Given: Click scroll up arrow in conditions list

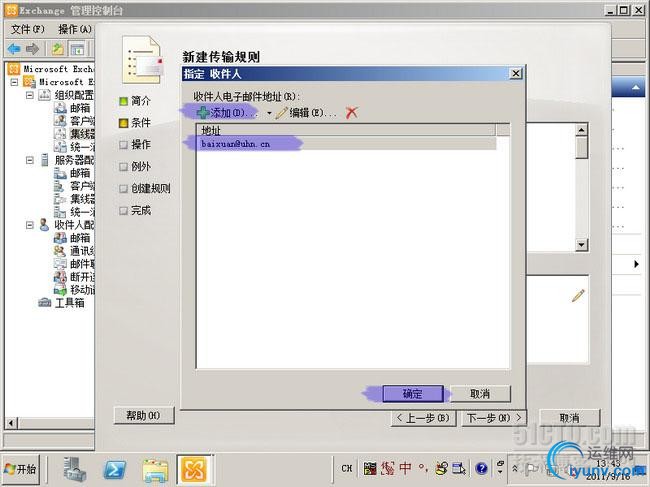Looking at the screenshot, I should point(582,130).
